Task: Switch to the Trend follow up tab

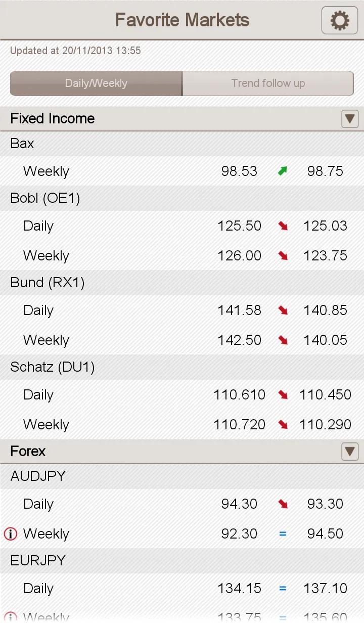Action: pos(268,83)
